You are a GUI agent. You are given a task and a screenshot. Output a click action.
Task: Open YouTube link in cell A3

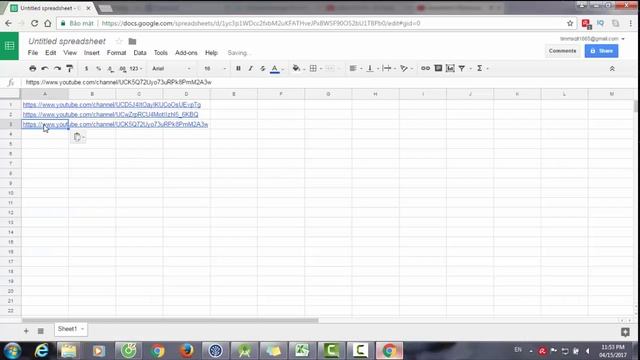point(115,124)
